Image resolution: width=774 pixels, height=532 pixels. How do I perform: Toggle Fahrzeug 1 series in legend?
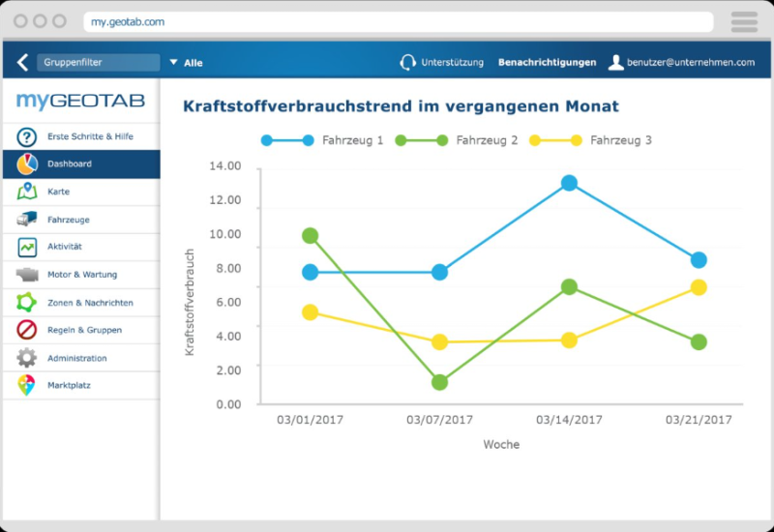[x=322, y=140]
